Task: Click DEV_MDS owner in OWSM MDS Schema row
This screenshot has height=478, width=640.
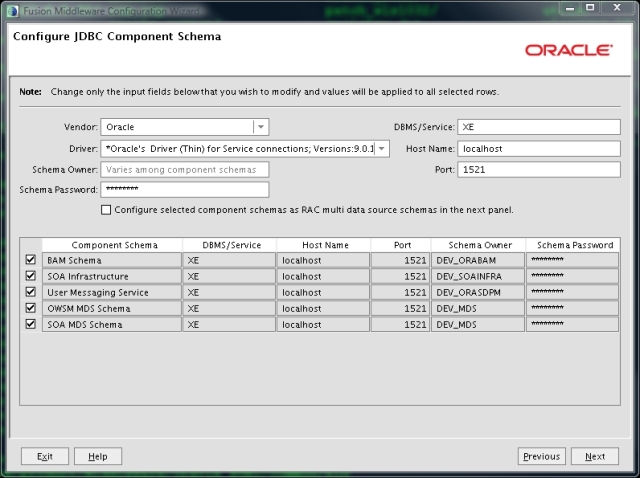Action: (x=478, y=309)
